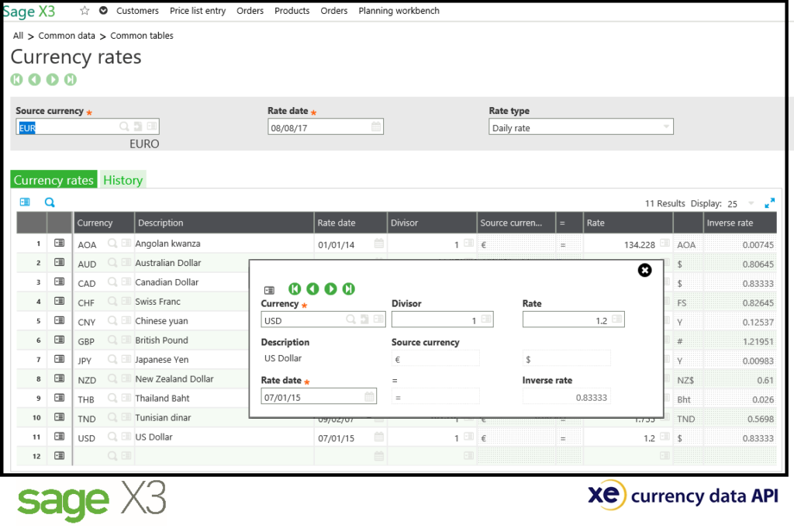Viewport: 794px width, 532px height.
Task: Click lookup magnifier in Source currency field
Action: [124, 127]
